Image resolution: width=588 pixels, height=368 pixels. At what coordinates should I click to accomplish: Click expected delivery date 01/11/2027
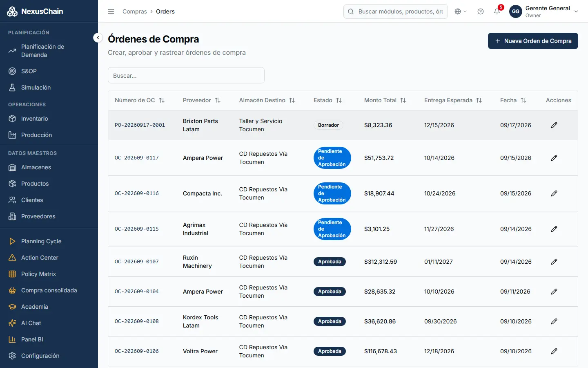click(x=439, y=262)
